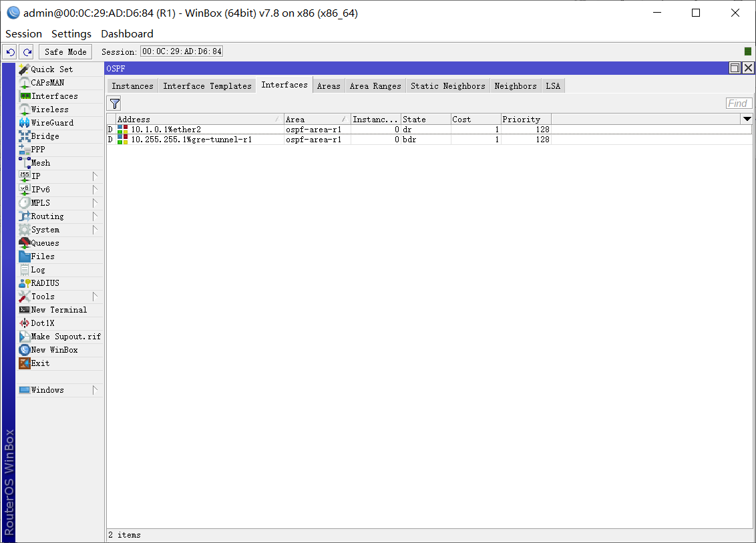Click the Session MAC address field

point(182,51)
